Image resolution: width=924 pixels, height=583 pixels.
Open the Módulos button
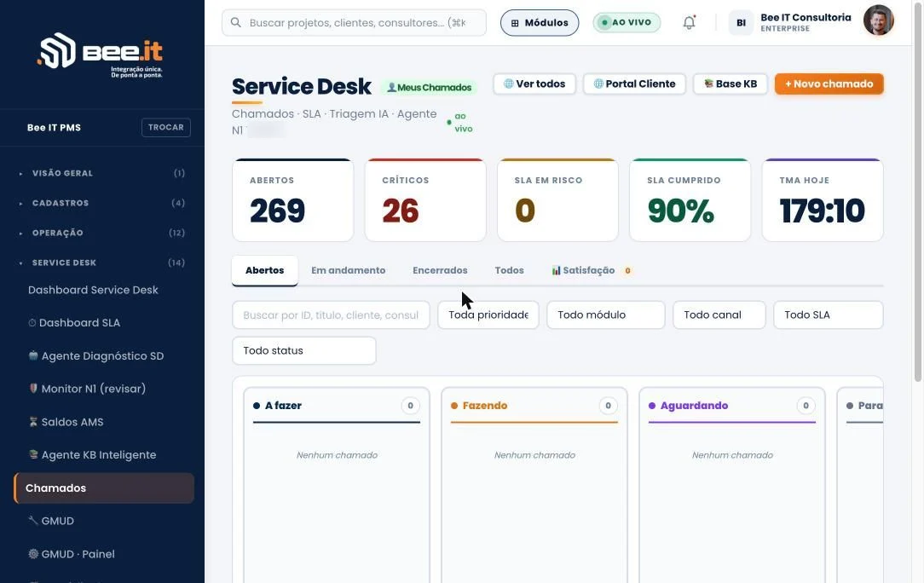540,22
